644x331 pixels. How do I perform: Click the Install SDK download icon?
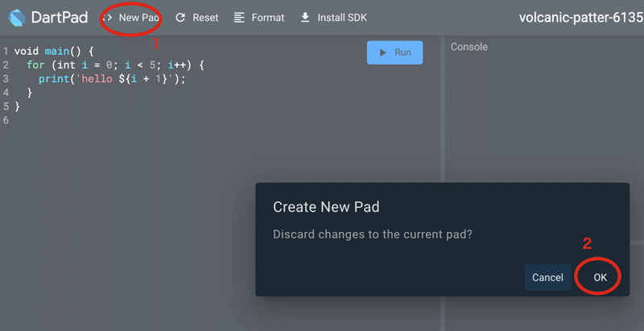click(x=305, y=17)
